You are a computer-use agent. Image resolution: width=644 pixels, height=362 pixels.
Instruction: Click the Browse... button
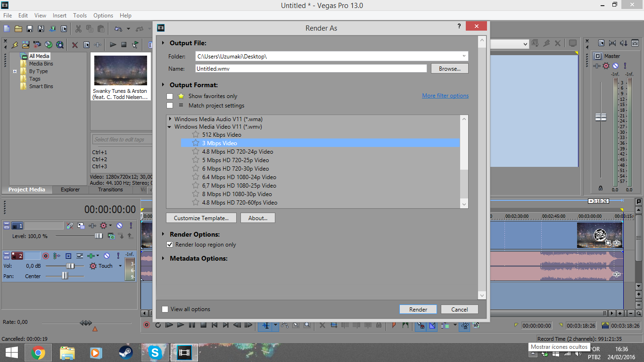(x=450, y=68)
